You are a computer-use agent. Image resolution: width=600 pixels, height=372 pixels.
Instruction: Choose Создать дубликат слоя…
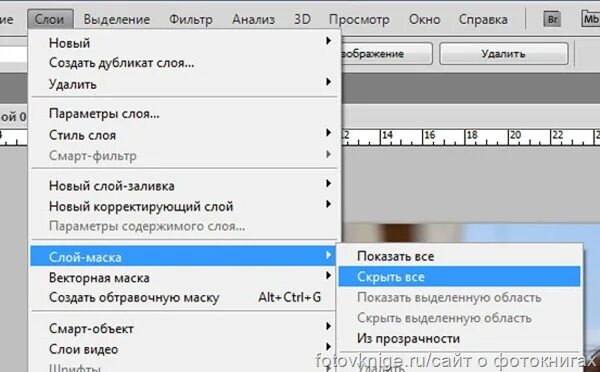pyautogui.click(x=185, y=63)
